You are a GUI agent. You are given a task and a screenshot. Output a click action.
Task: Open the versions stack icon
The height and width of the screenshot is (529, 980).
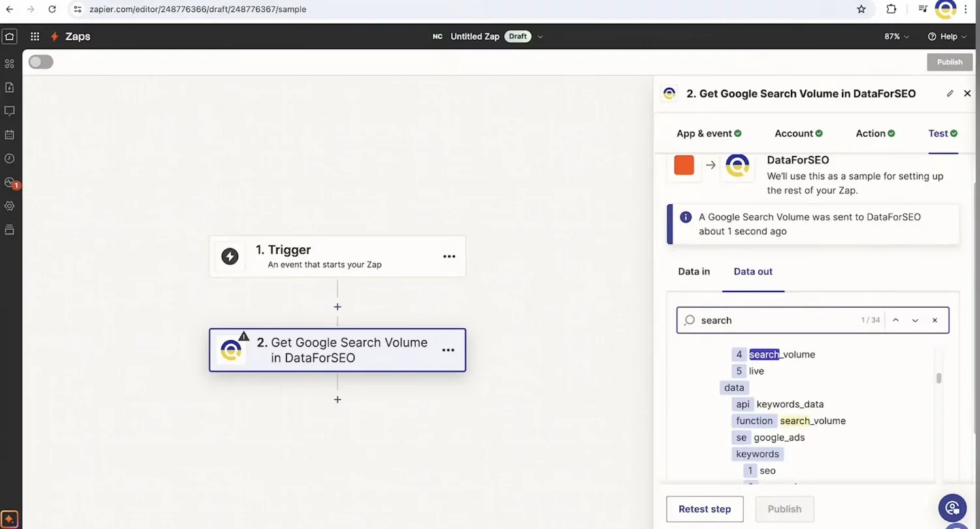point(9,229)
